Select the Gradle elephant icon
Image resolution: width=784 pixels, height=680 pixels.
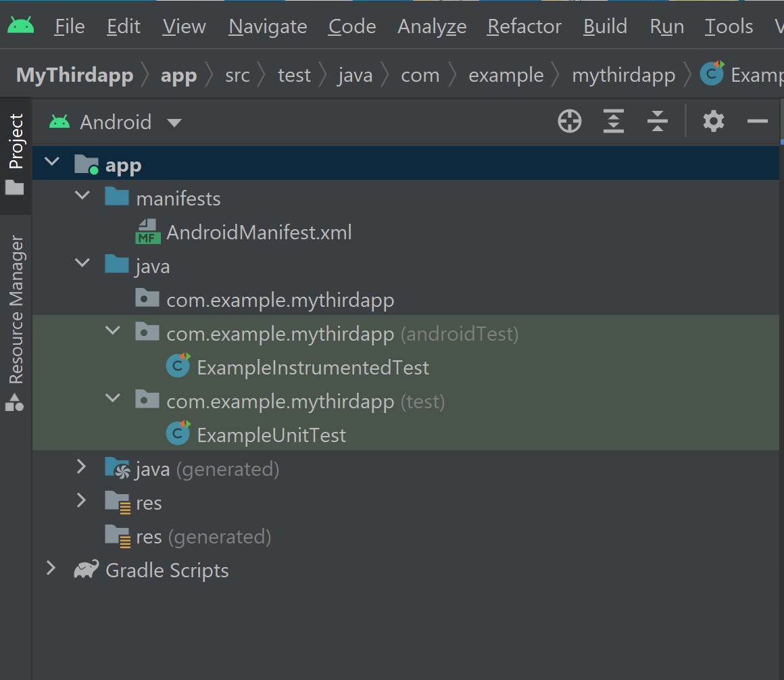point(87,569)
